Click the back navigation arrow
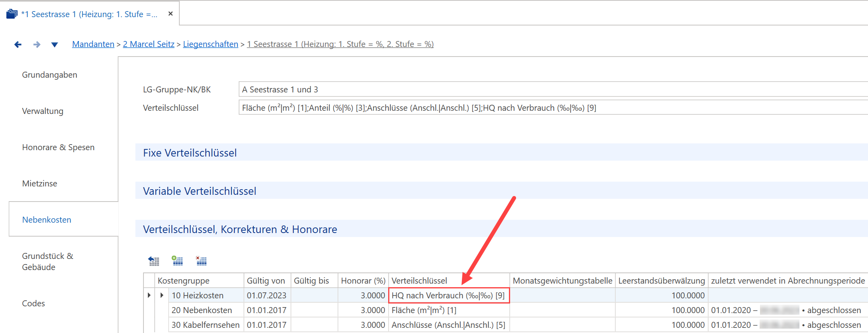Screen dimensions: 868x333 click(18, 44)
